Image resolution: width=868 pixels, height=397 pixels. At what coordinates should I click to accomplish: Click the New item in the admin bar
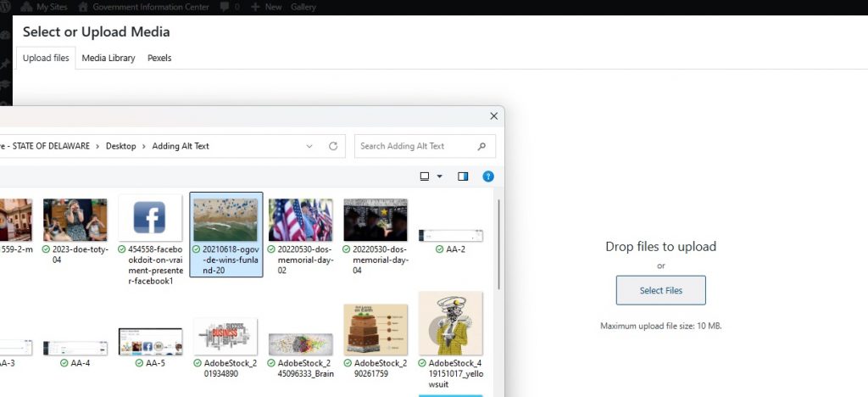click(x=273, y=7)
